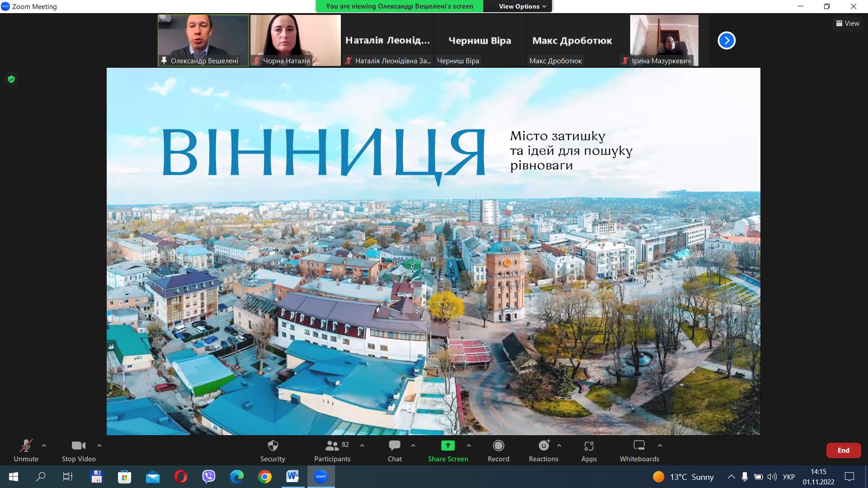Open the View Options dropdown
868x488 pixels.
tap(522, 6)
